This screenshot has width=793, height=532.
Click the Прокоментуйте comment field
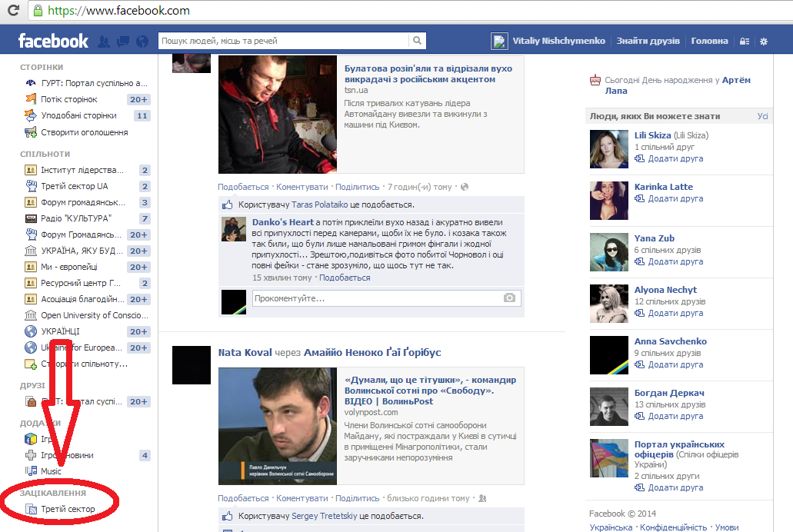[x=378, y=298]
